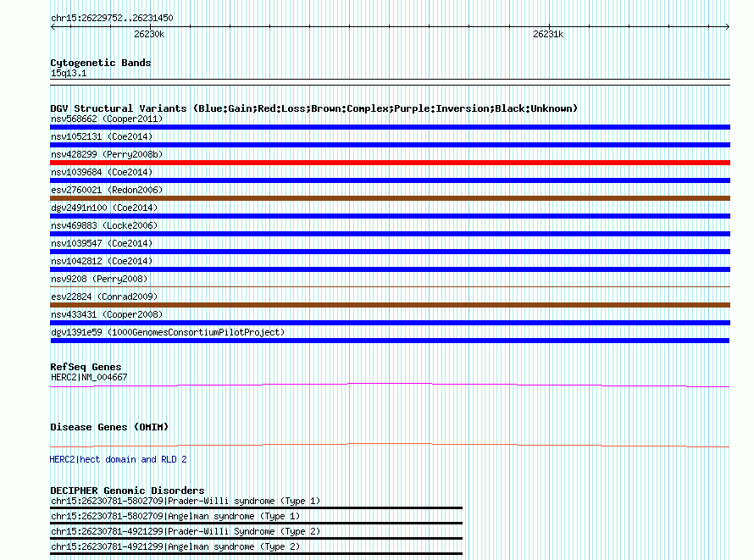754x560 pixels.
Task: Open variant nsv1052131 (Coe2014) label
Action: [x=102, y=136]
